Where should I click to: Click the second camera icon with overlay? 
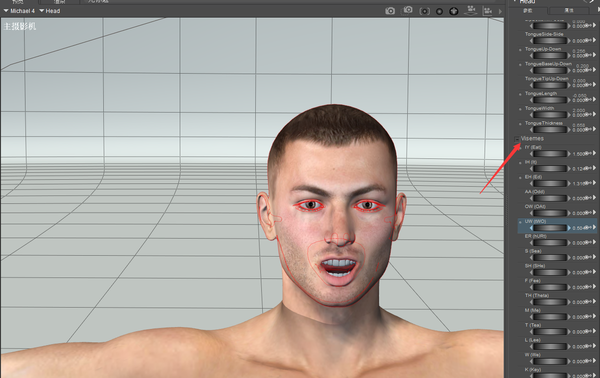(x=408, y=10)
